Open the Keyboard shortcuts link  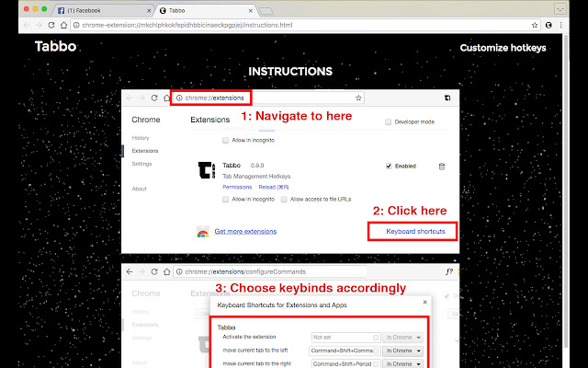pos(415,231)
